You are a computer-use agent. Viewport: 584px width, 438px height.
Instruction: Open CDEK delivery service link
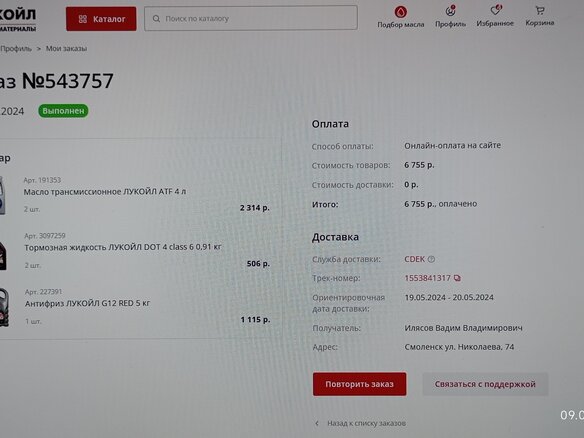415,259
